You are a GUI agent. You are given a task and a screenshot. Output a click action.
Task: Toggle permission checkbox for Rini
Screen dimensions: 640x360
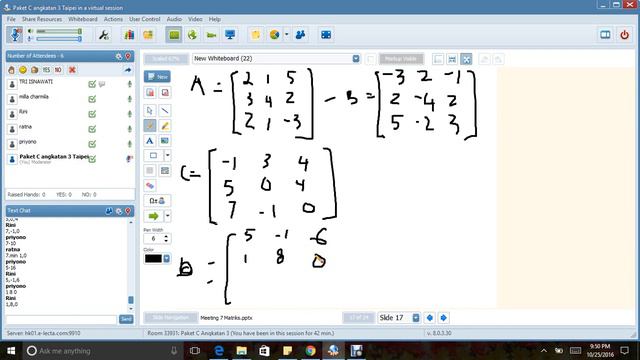[92, 114]
